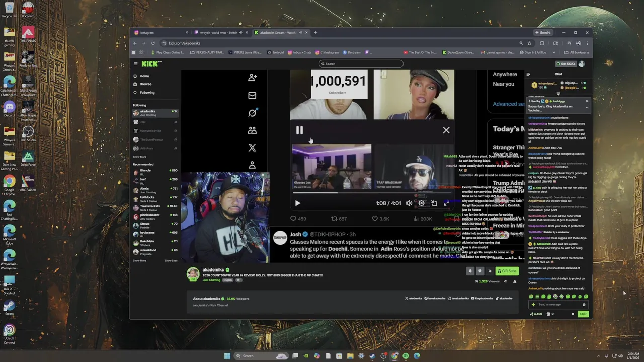
Task: Toggle tweet video picture-in-picture
Action: coord(434,203)
